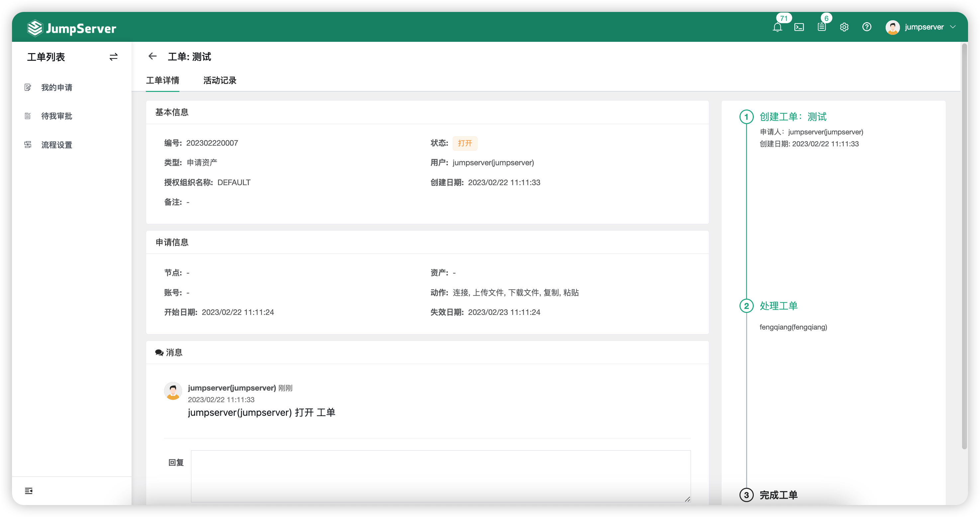This screenshot has width=980, height=517.
Task: Open the tickets icon with badge 6
Action: click(822, 27)
